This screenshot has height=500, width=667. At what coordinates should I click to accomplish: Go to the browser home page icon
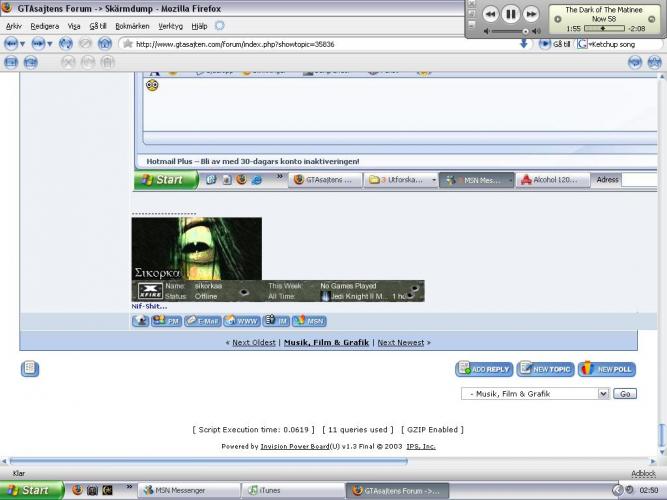point(105,44)
